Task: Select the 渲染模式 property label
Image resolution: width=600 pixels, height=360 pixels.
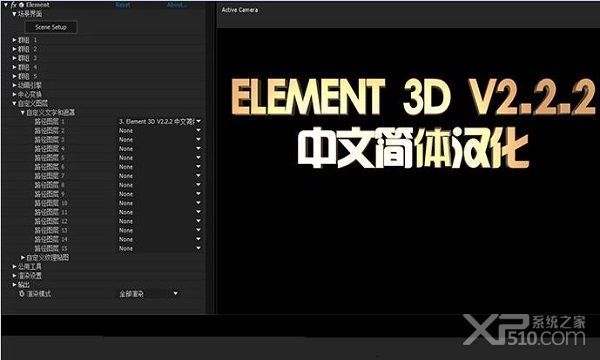Action: [39, 294]
